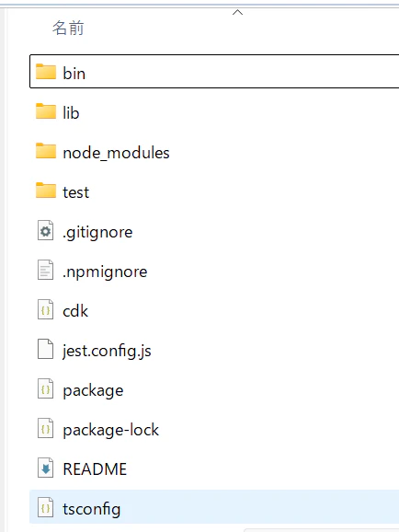This screenshot has height=532, width=399.
Task: Click the lib folder icon
Action: [46, 111]
